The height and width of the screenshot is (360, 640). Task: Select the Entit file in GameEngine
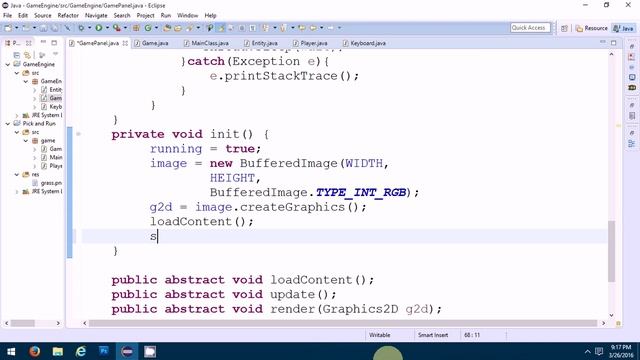click(51, 90)
